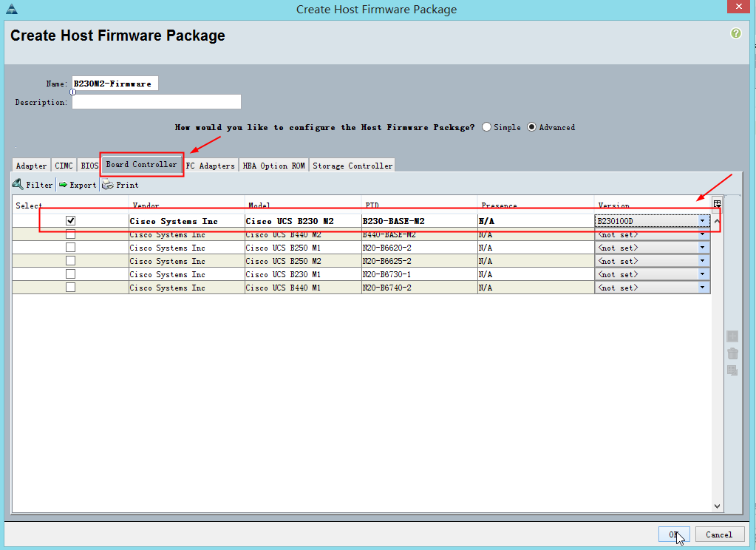Check the Cisco UCS B440 M2 checkbox
The width and height of the screenshot is (756, 550).
tap(70, 234)
